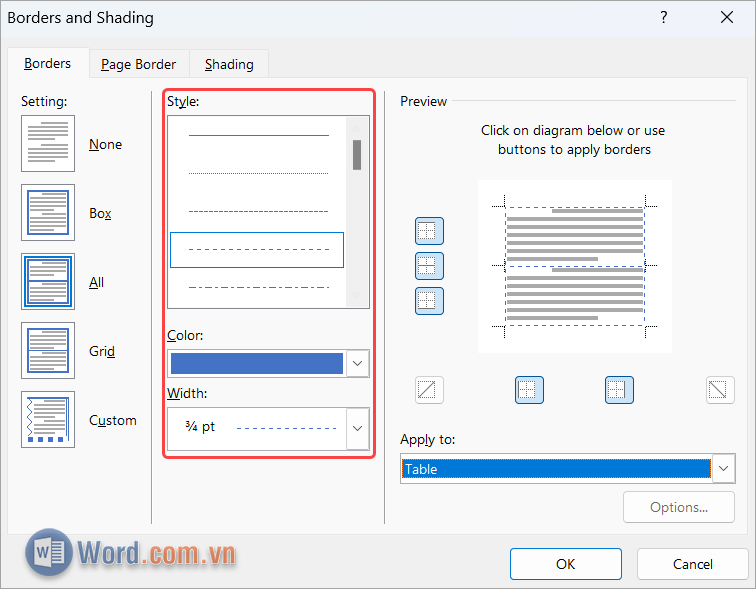Image resolution: width=756 pixels, height=589 pixels.
Task: Toggle the right border button in Preview
Action: pyautogui.click(x=619, y=389)
